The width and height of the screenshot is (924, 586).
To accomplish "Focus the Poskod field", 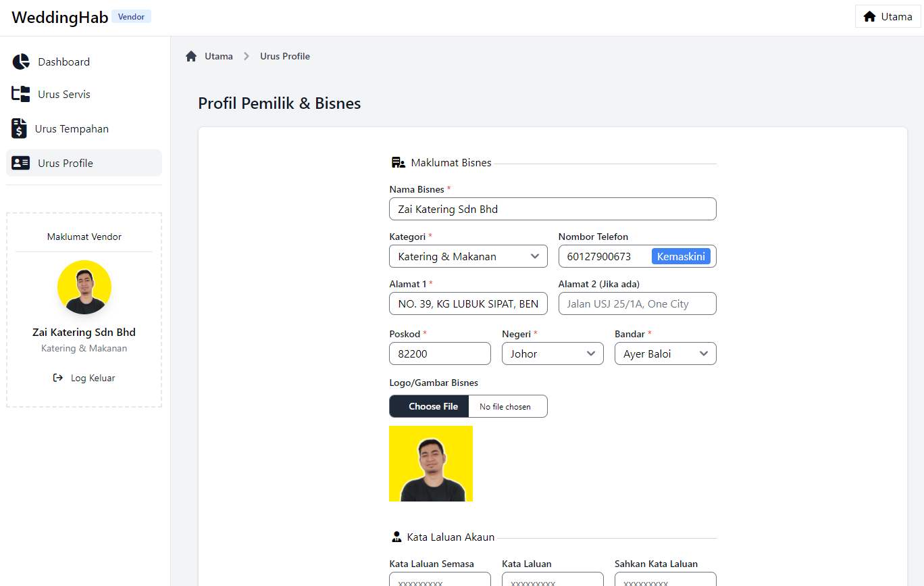I will point(440,353).
